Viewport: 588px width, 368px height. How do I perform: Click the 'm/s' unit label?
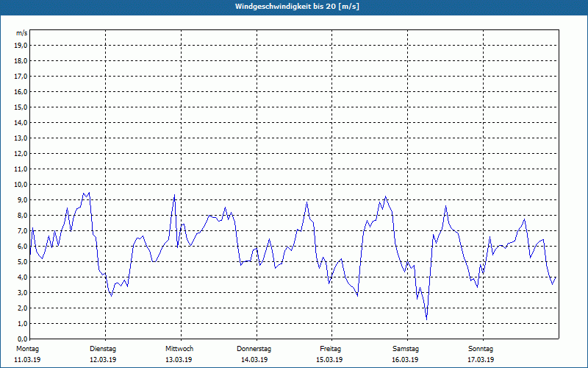tap(22, 33)
